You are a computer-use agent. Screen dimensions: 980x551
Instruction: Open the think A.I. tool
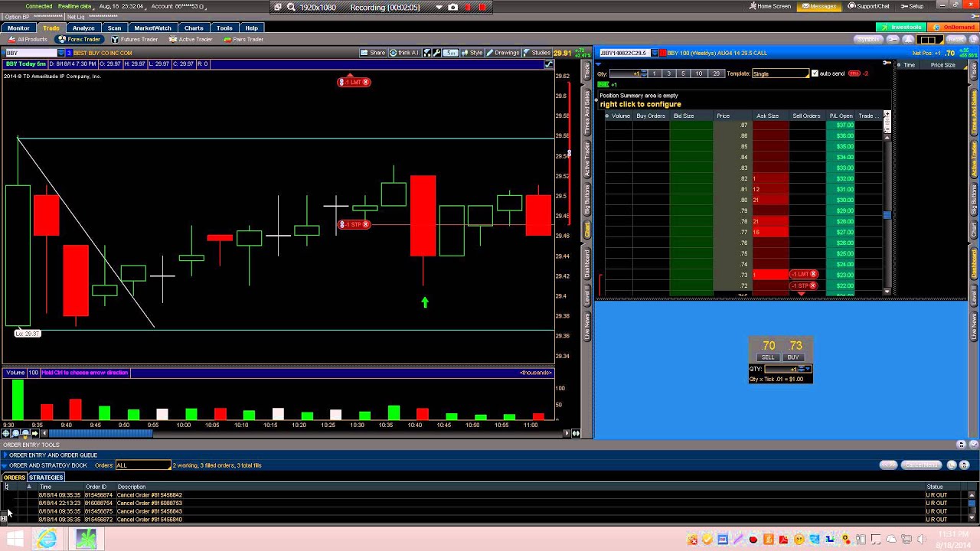pos(404,53)
